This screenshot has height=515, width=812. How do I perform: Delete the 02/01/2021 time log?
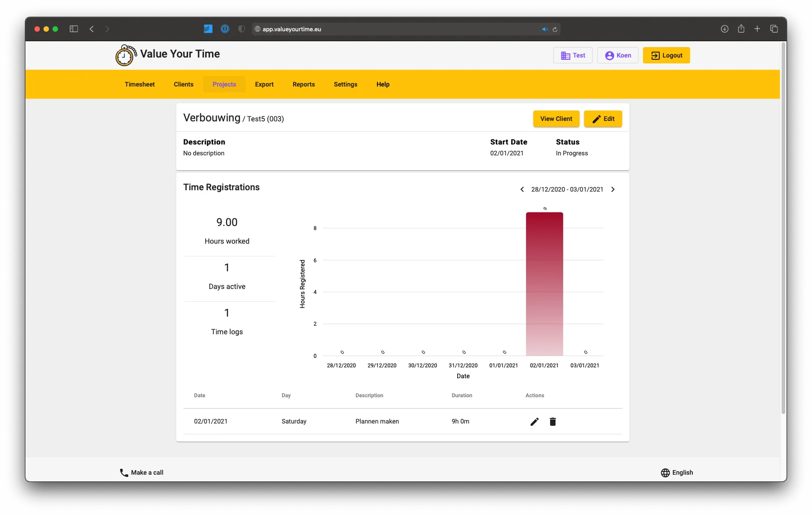pyautogui.click(x=553, y=421)
